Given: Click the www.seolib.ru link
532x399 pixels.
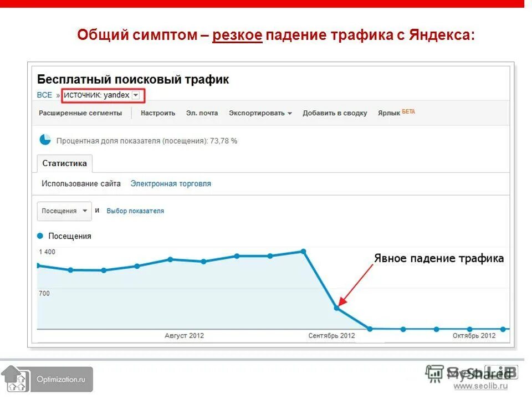Looking at the screenshot, I should 480,386.
